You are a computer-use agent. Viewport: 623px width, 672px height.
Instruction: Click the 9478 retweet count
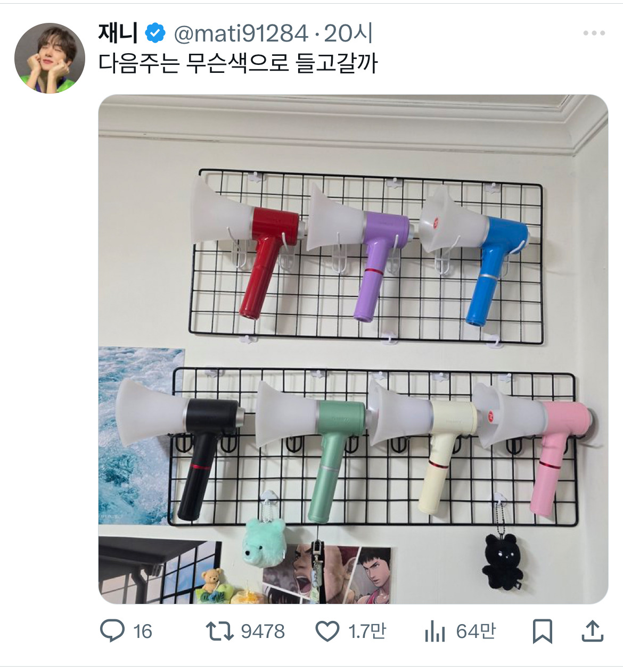pos(263,632)
